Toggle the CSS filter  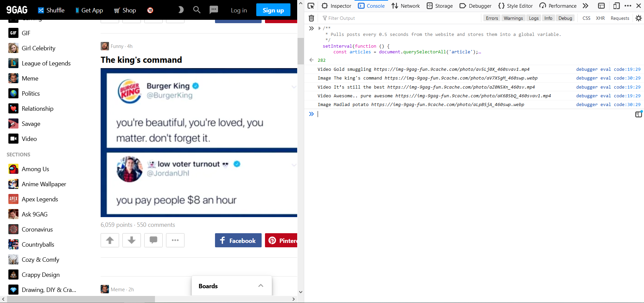click(586, 18)
